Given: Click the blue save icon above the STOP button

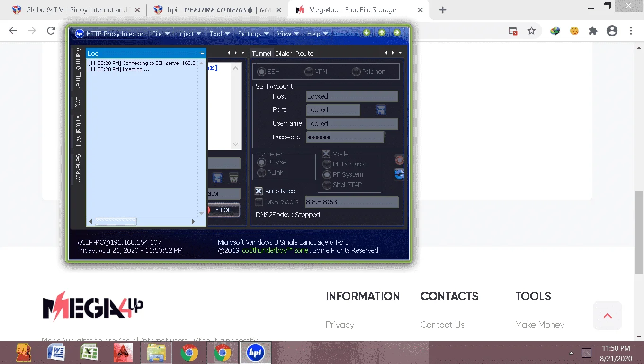Looking at the screenshot, I should (x=217, y=178).
